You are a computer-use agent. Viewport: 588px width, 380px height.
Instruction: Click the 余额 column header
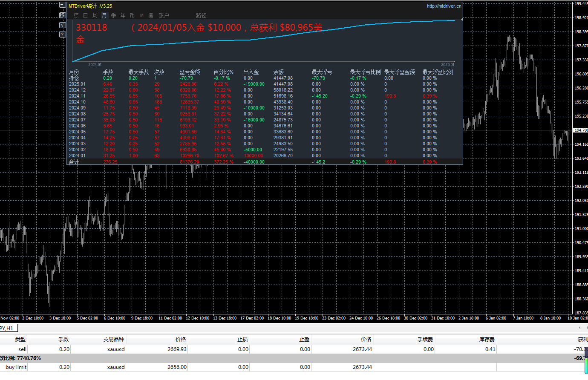click(279, 72)
